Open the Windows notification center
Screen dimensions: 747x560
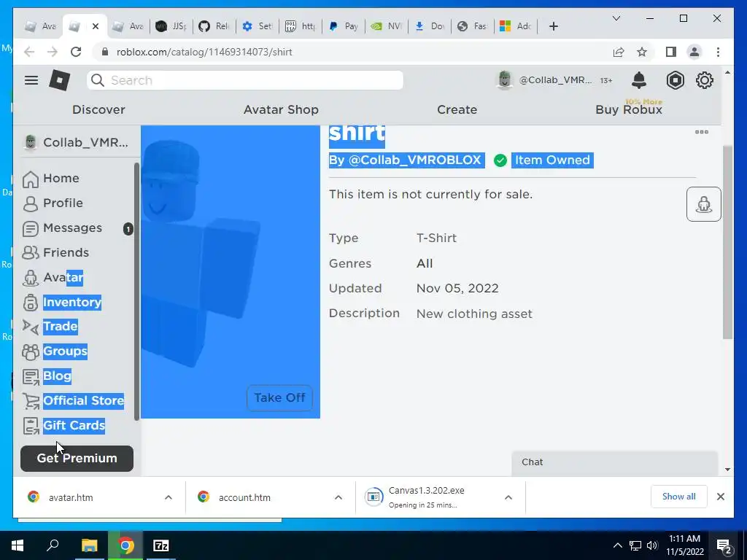tap(724, 545)
